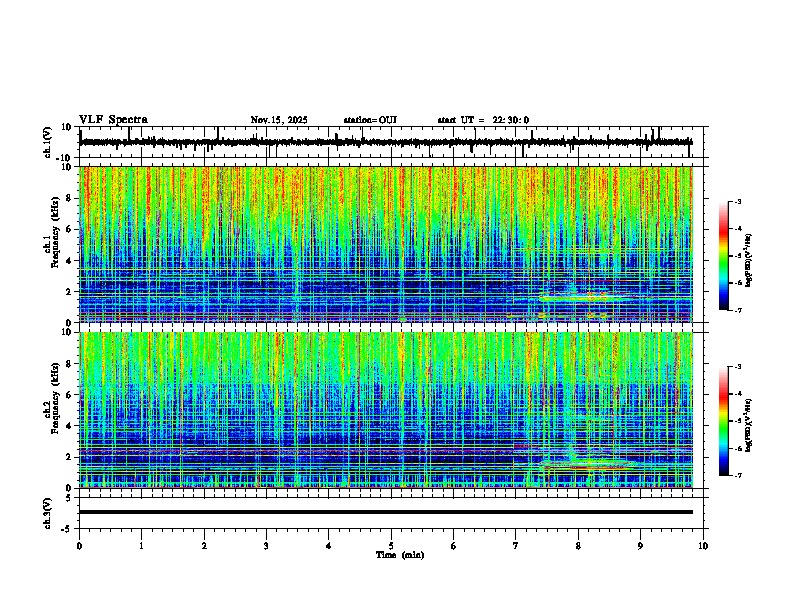Click the ch.1 spectrogram color scale bar
The height and width of the screenshot is (612, 792).
click(724, 256)
